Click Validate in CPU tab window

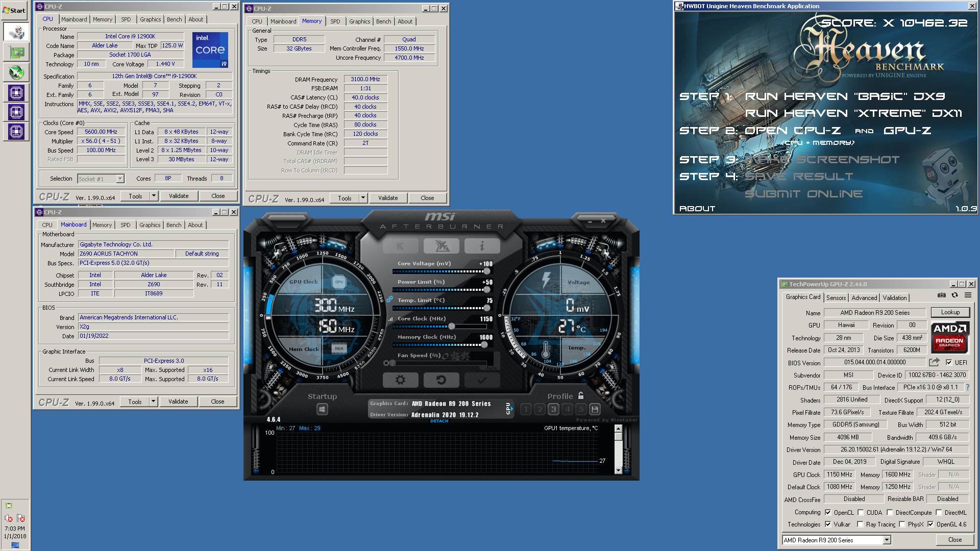(179, 196)
